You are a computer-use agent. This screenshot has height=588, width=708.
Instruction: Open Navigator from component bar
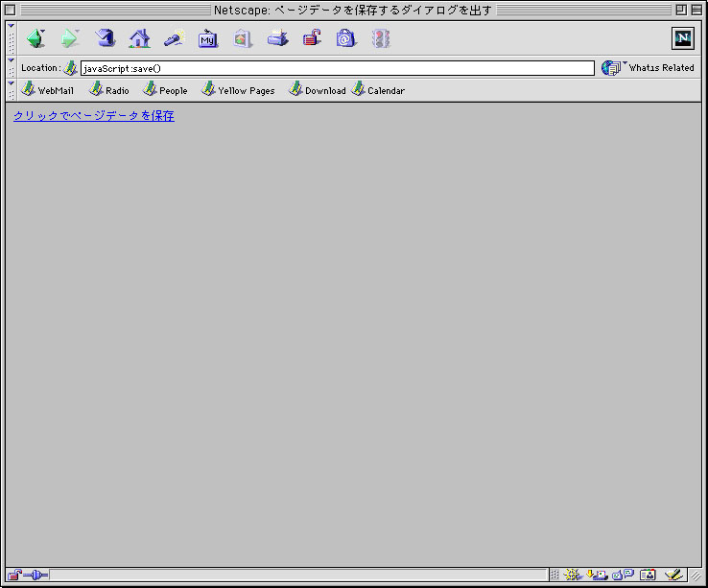[573, 575]
